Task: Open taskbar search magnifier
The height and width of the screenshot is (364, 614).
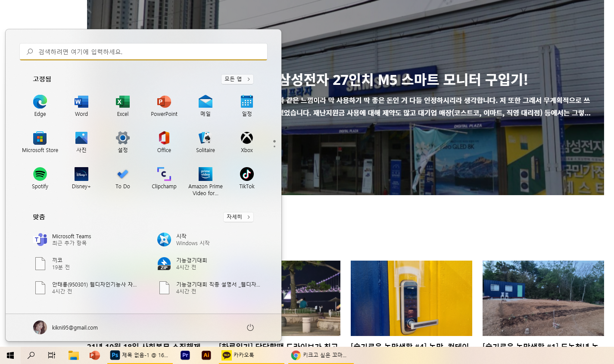Action: (x=31, y=355)
